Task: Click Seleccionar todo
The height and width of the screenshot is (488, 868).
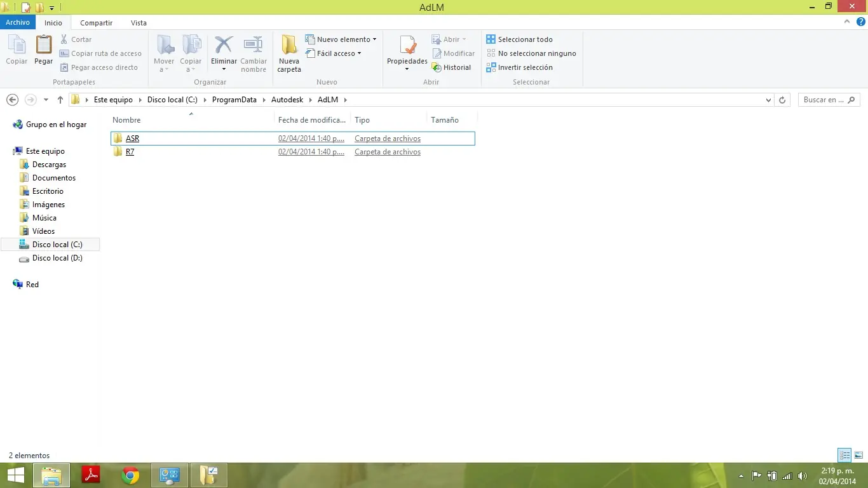Action: coord(519,39)
